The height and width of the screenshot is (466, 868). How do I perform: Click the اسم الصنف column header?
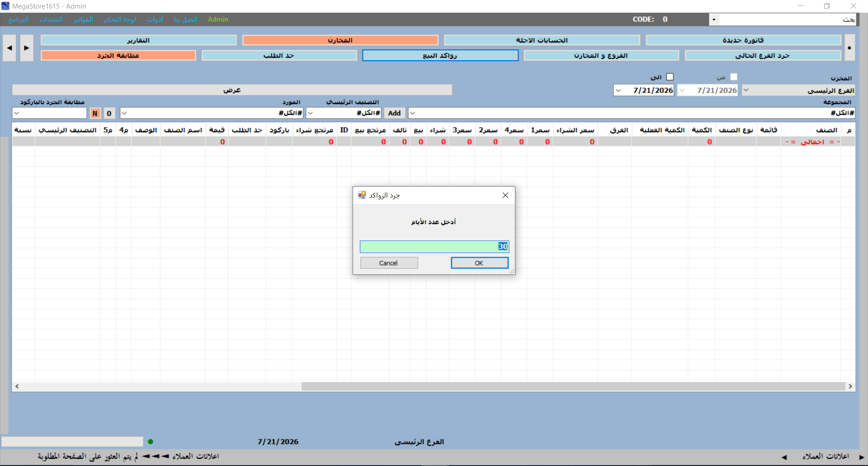183,130
